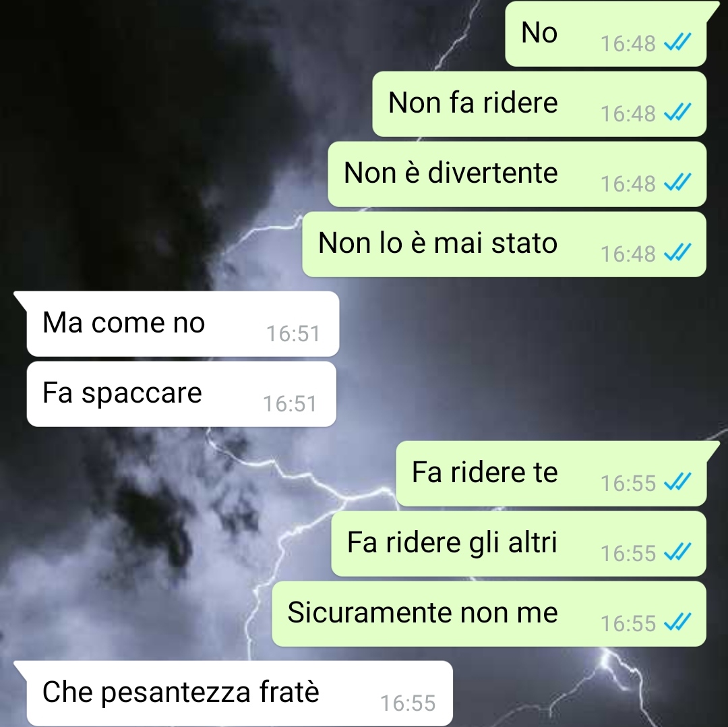The width and height of the screenshot is (728, 727).
Task: Tap the 16:51 timestamp on "Ma come no"
Action: [293, 334]
